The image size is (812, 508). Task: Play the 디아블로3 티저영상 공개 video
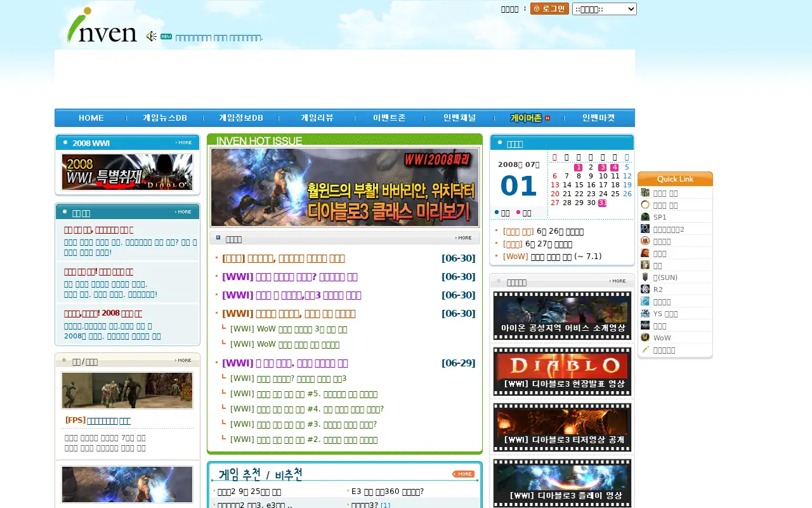[x=562, y=427]
